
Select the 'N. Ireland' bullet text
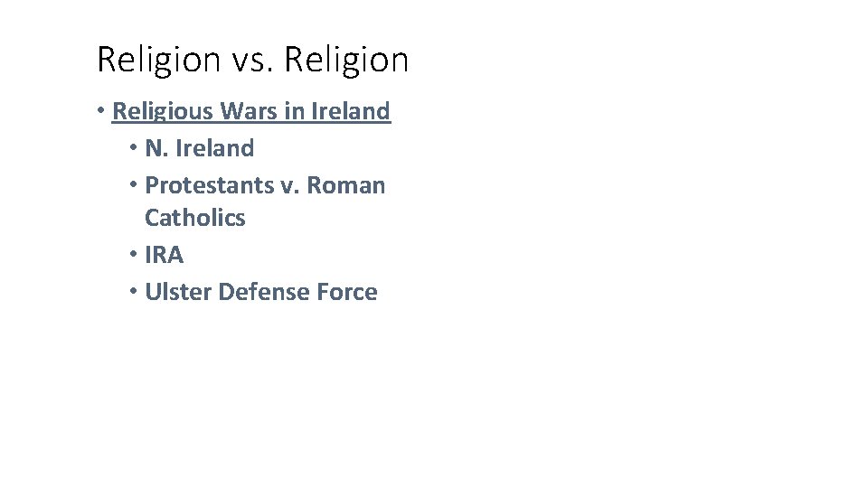click(x=199, y=148)
